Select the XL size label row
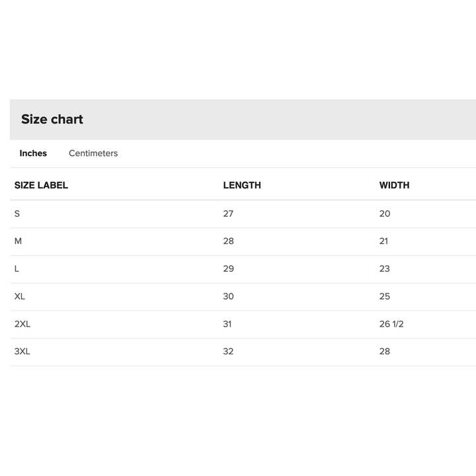Screen dimensions: 476x476 (20, 296)
